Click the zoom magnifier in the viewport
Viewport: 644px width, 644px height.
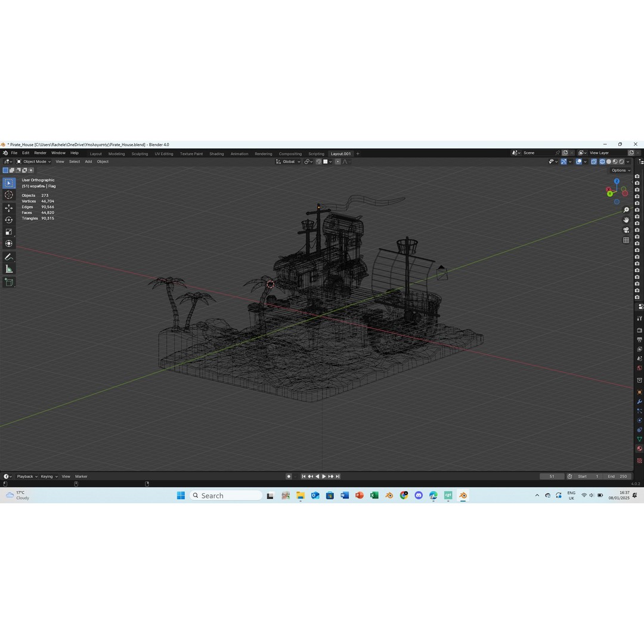(x=626, y=210)
